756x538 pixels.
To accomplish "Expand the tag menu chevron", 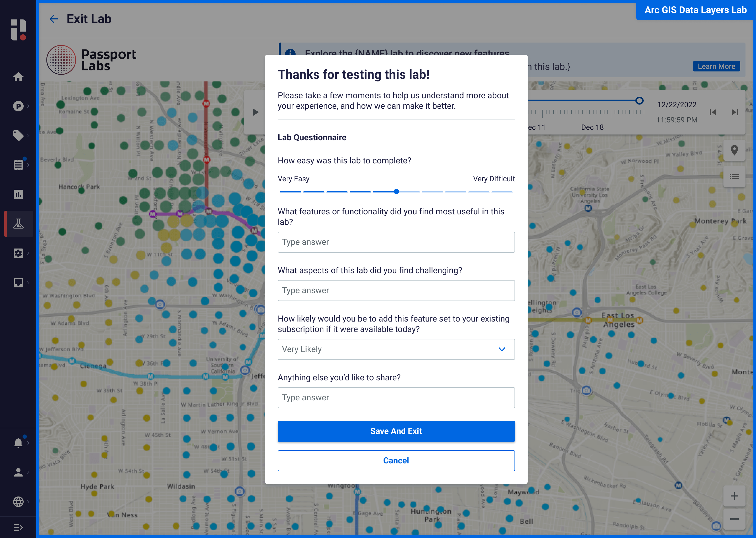I will tap(28, 136).
